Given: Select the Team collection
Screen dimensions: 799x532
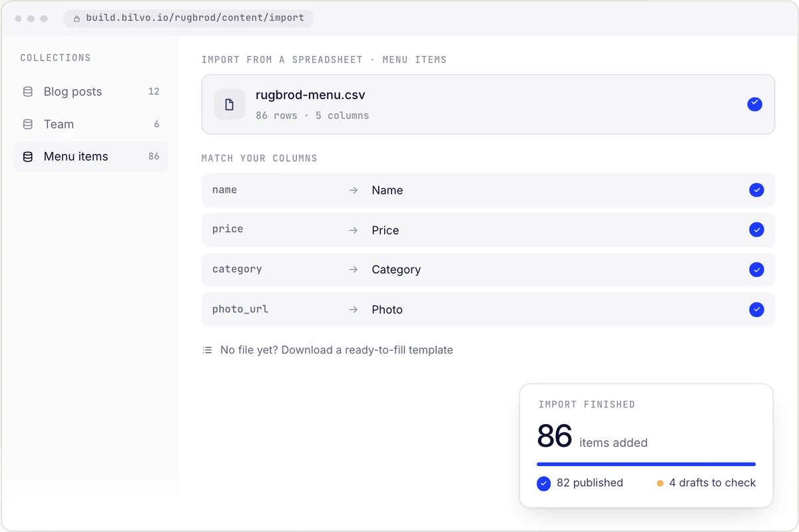Looking at the screenshot, I should [91, 125].
